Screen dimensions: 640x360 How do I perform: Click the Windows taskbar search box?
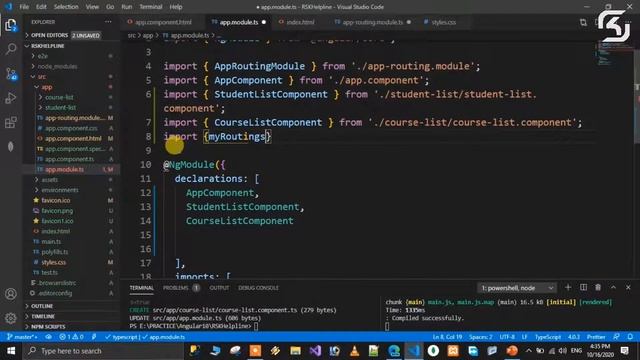(x=102, y=351)
